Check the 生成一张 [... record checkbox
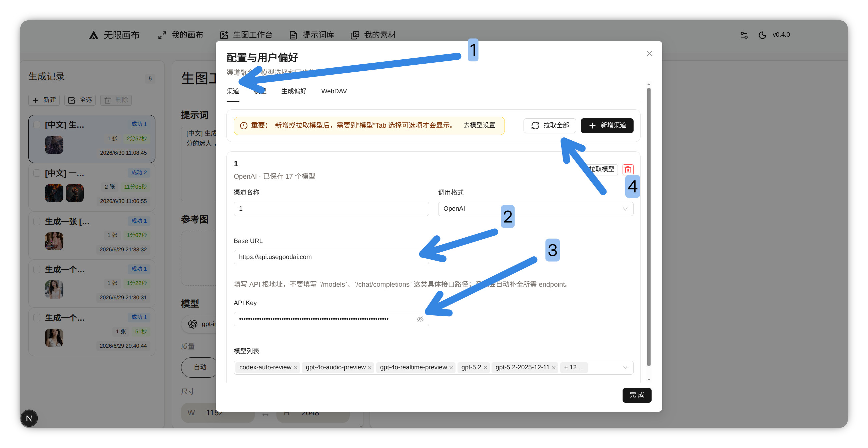 [37, 221]
